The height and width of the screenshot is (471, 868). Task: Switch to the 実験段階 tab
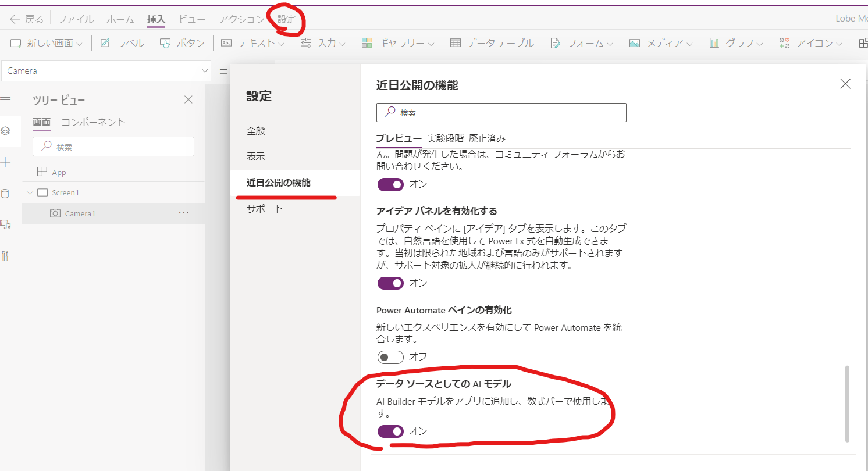(x=445, y=138)
